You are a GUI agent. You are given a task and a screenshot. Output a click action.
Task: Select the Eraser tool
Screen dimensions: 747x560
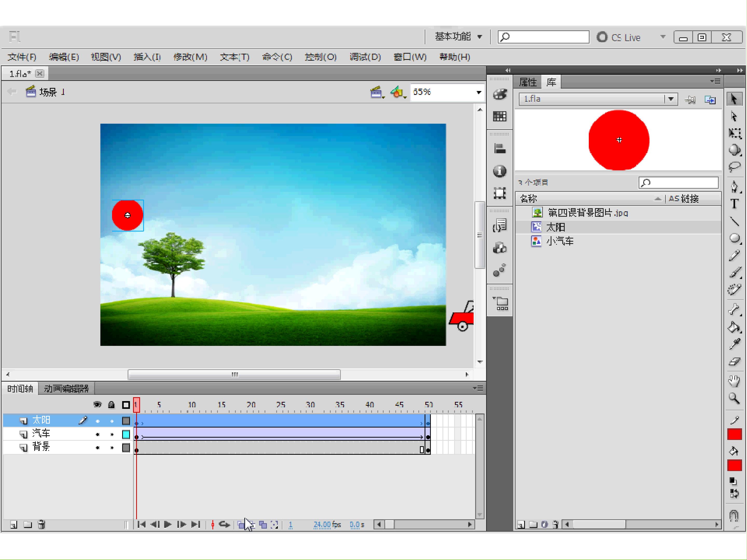[x=734, y=362]
